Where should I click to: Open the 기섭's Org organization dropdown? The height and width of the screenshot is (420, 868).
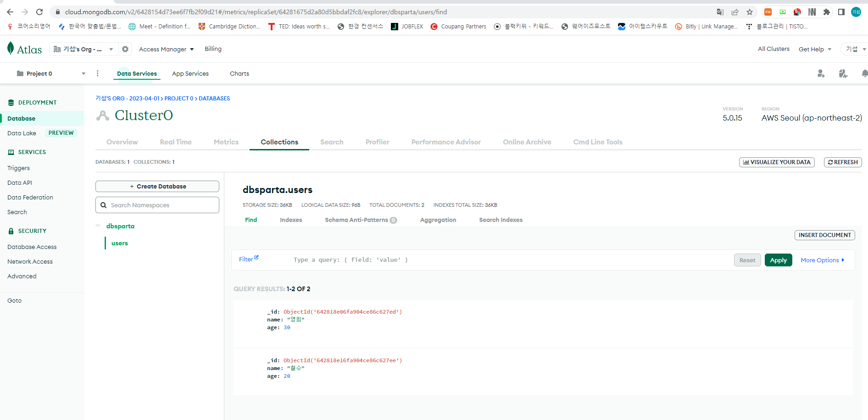click(83, 49)
